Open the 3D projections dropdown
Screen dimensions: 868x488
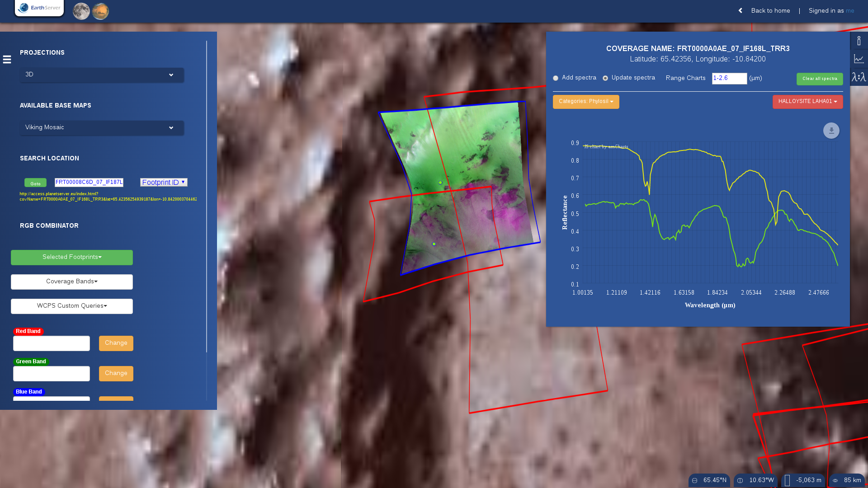pos(102,75)
